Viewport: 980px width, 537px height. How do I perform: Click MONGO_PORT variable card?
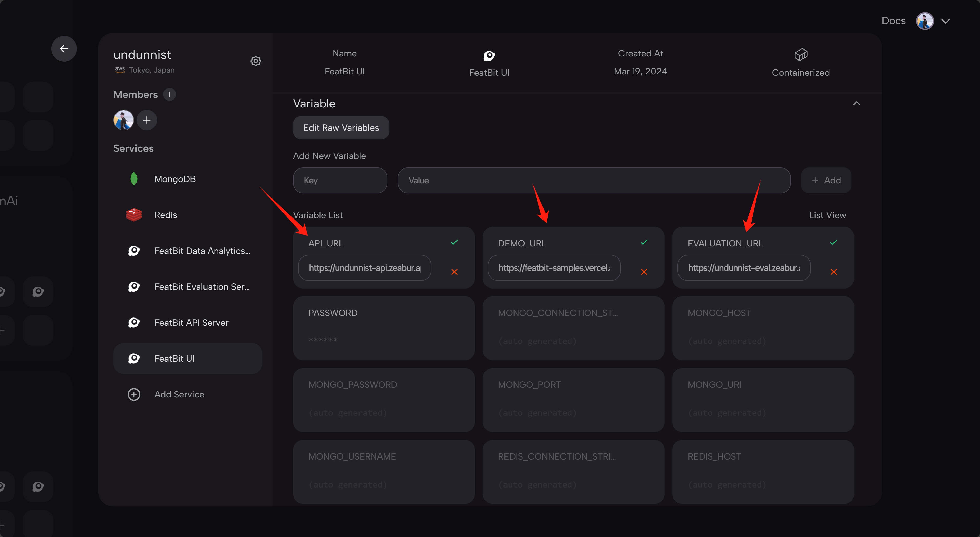(x=573, y=400)
